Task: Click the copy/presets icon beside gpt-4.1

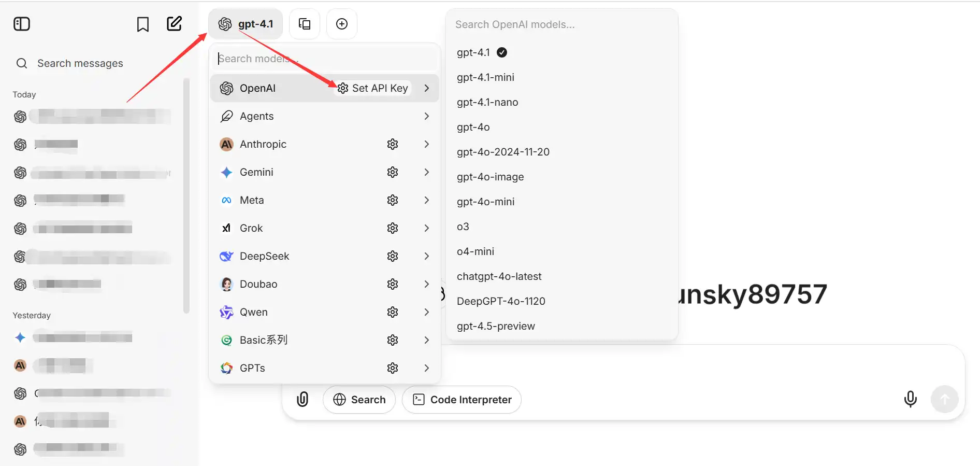Action: [305, 24]
